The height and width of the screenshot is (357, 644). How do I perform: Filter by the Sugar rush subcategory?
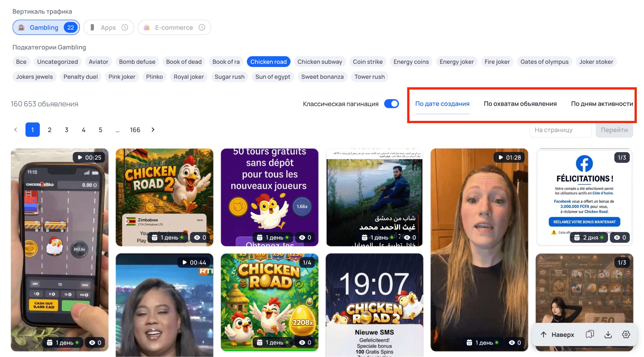[x=230, y=76]
